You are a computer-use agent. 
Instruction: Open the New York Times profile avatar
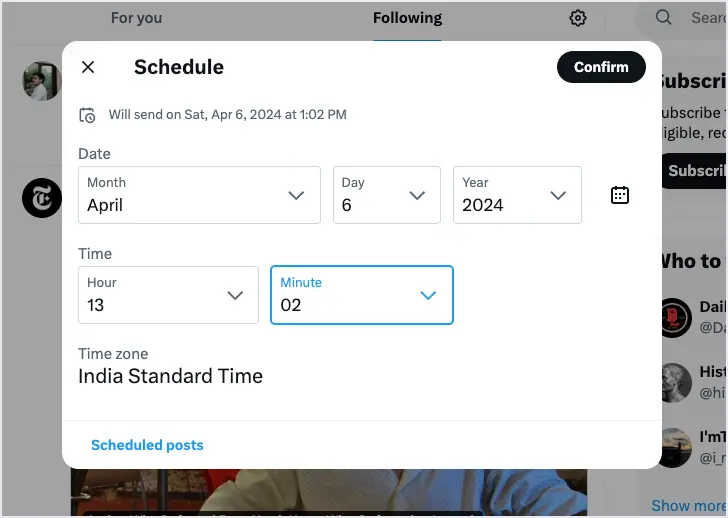[42, 198]
